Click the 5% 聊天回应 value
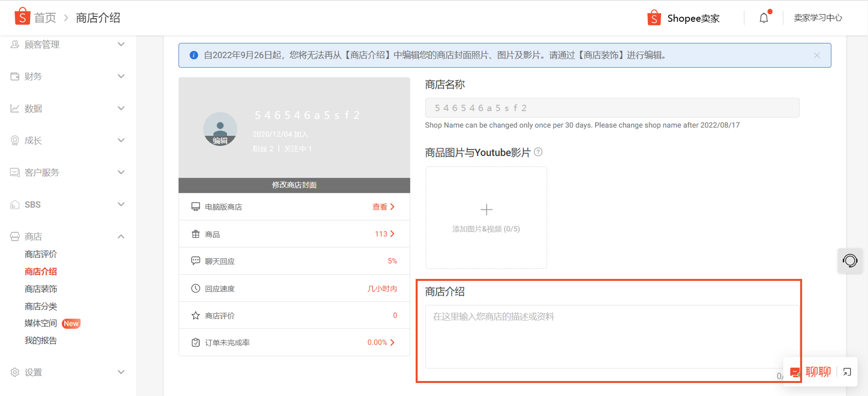This screenshot has width=868, height=396. 392,261
